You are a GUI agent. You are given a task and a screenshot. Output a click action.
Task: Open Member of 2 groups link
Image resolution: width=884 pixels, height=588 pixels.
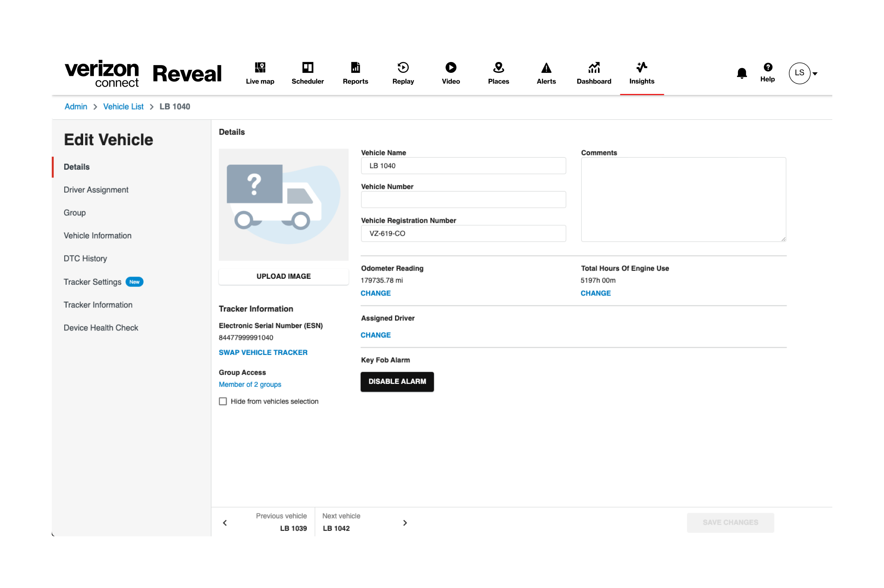pyautogui.click(x=250, y=384)
